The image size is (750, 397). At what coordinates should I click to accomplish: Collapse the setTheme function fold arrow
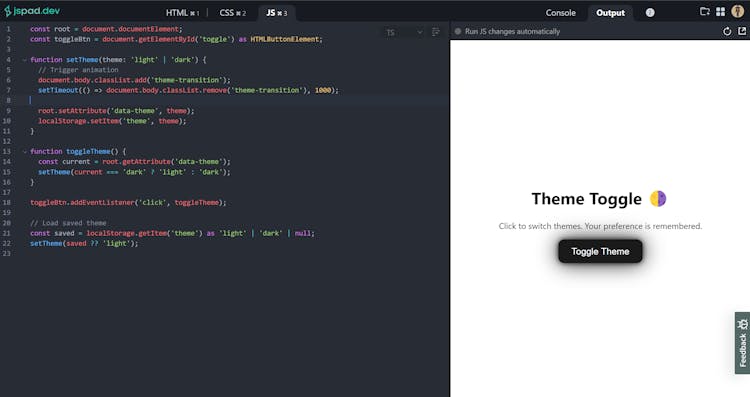point(24,60)
